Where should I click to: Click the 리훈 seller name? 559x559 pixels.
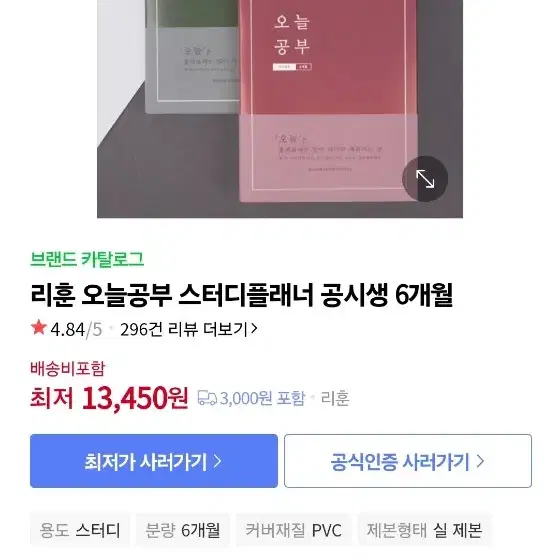tap(335, 398)
